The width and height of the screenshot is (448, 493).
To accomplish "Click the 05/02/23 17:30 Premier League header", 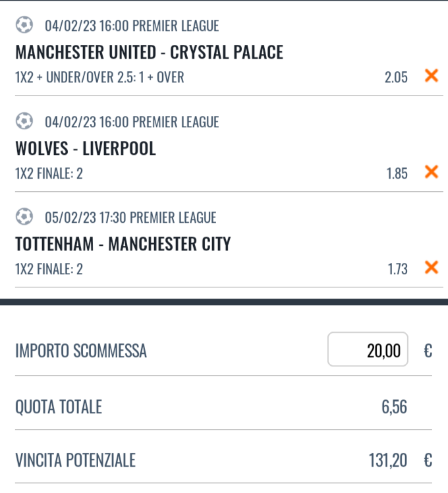I will tap(130, 217).
